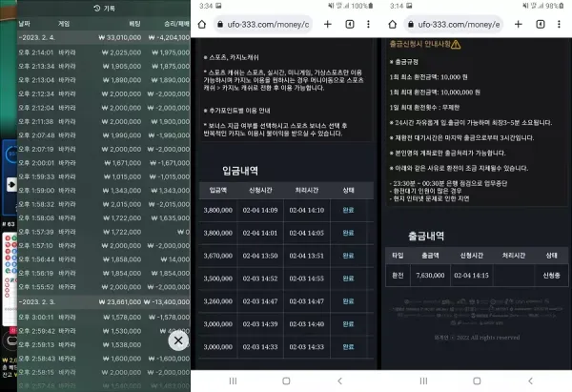Click the ufo-333.com/money/c address bar
Image resolution: width=572 pixels, height=392 pixels.
[263, 25]
